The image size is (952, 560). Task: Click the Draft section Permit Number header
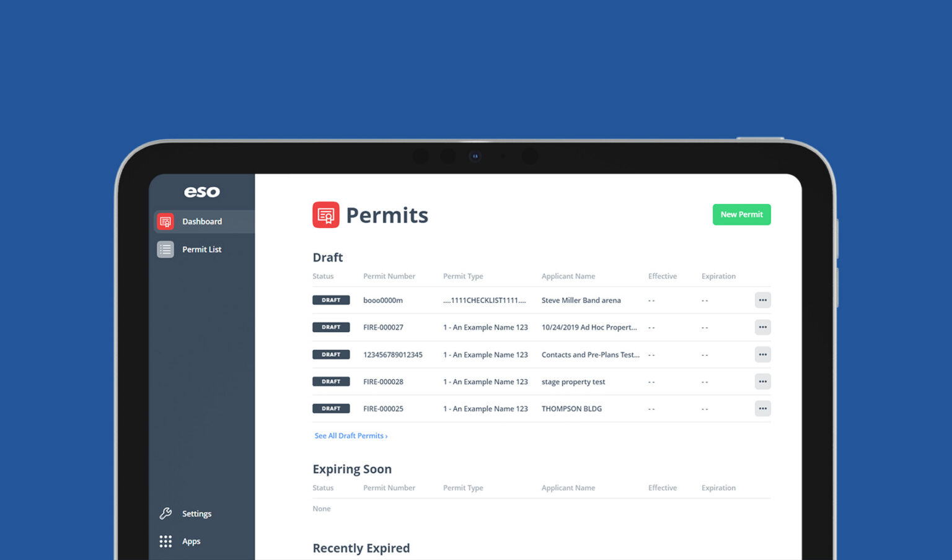tap(389, 276)
